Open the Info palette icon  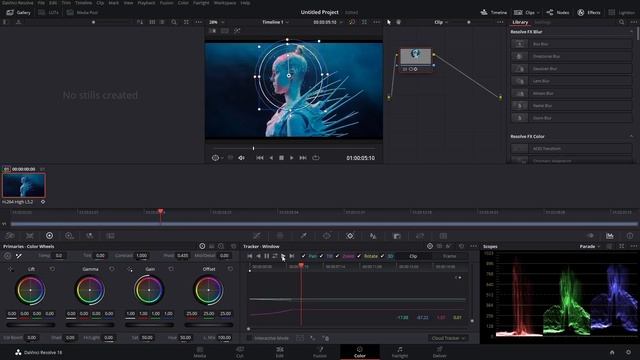(x=630, y=236)
